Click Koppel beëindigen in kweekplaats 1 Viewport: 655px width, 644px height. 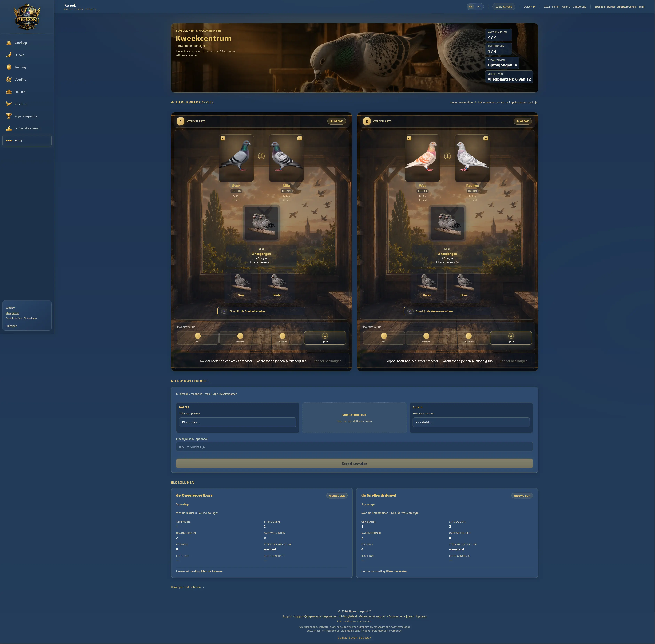pyautogui.click(x=327, y=361)
